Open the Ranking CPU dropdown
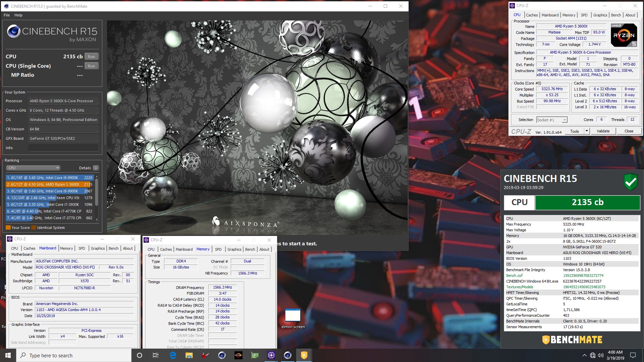The width and height of the screenshot is (644, 362). pos(33,168)
